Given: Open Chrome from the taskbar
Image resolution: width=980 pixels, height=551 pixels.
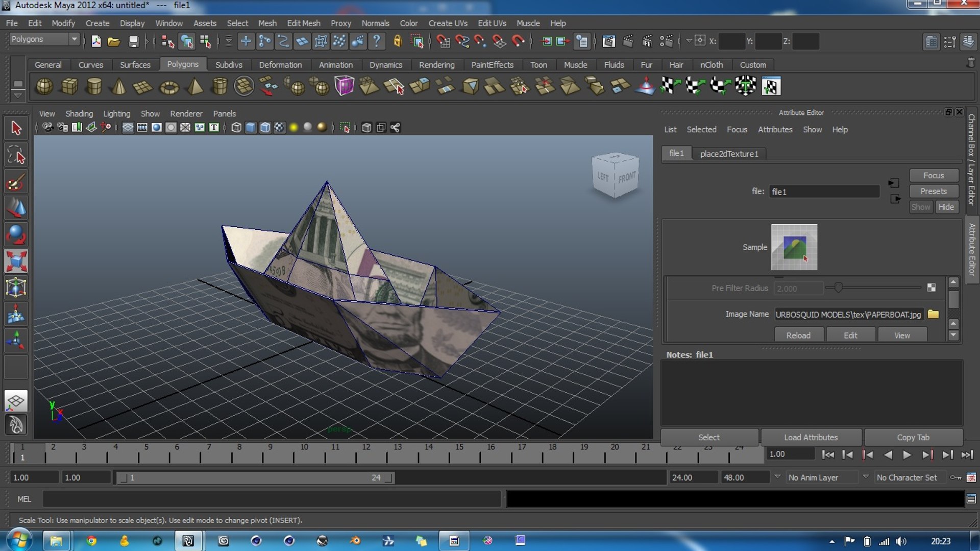Looking at the screenshot, I should [x=91, y=541].
